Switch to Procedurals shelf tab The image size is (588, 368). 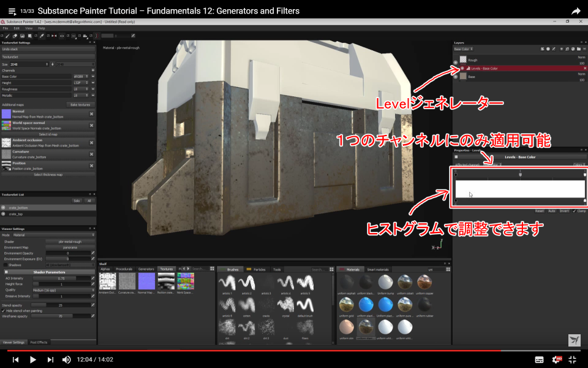point(124,269)
